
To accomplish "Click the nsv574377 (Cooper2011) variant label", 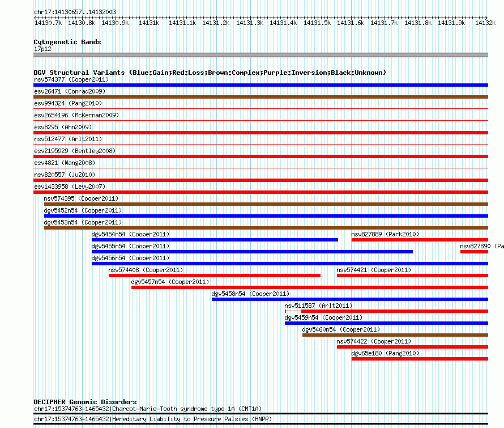I will pyautogui.click(x=71, y=79).
